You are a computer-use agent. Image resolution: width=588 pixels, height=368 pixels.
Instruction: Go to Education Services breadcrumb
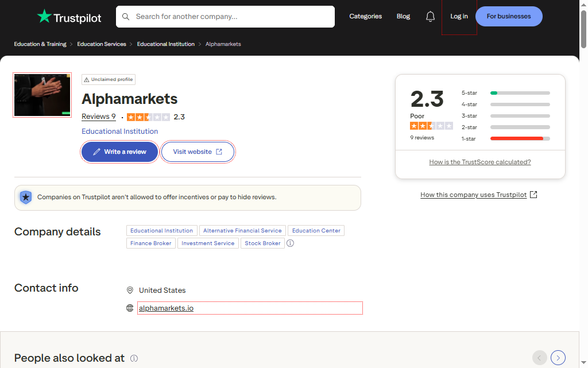tap(102, 44)
